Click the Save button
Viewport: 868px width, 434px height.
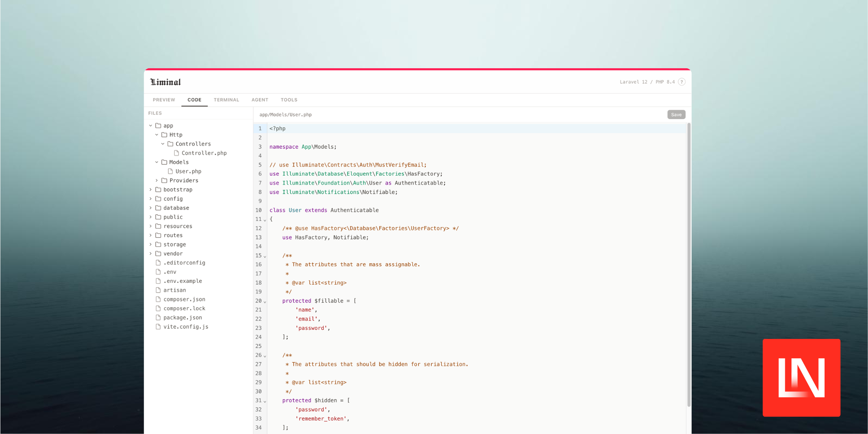(676, 114)
